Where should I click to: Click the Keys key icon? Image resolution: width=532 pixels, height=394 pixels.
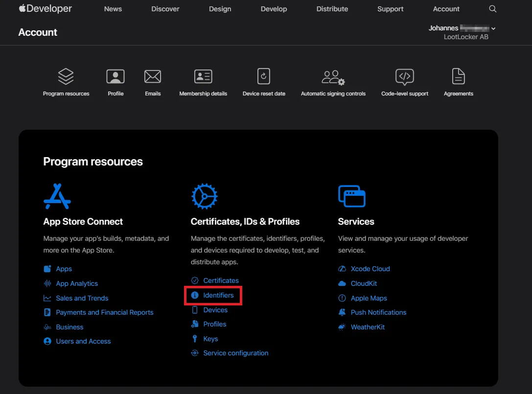coord(195,339)
